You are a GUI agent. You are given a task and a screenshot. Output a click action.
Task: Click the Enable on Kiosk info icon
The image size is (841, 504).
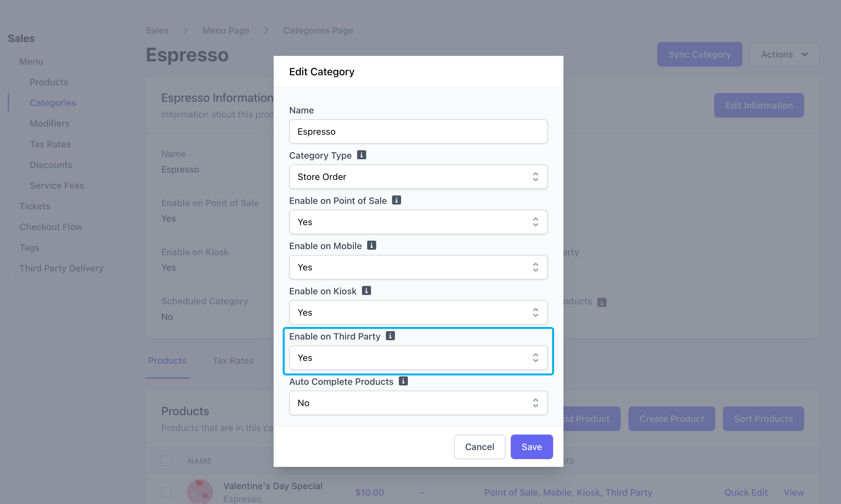pyautogui.click(x=366, y=290)
